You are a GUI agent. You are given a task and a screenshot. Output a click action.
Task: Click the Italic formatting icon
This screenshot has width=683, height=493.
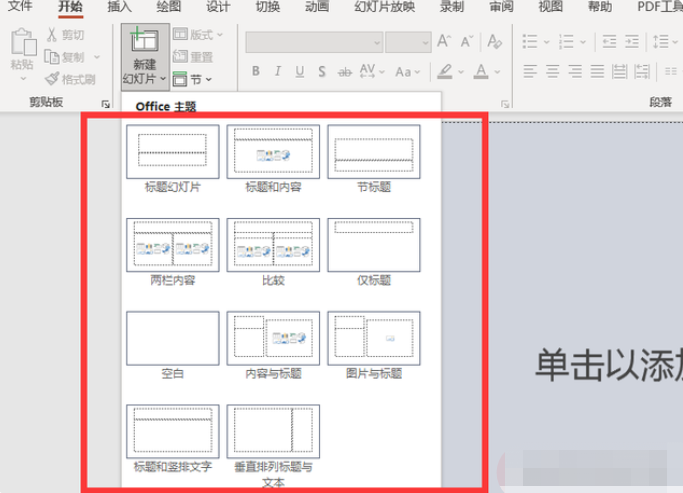click(280, 72)
